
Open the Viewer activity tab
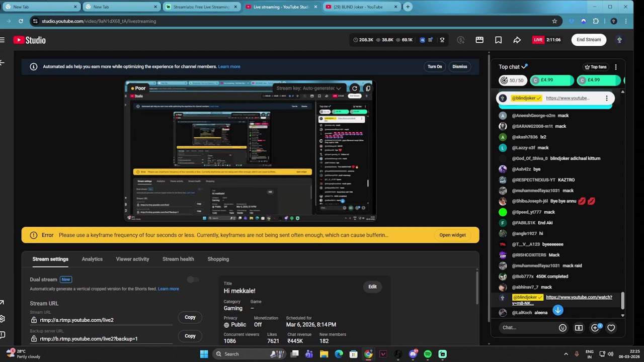point(132,259)
